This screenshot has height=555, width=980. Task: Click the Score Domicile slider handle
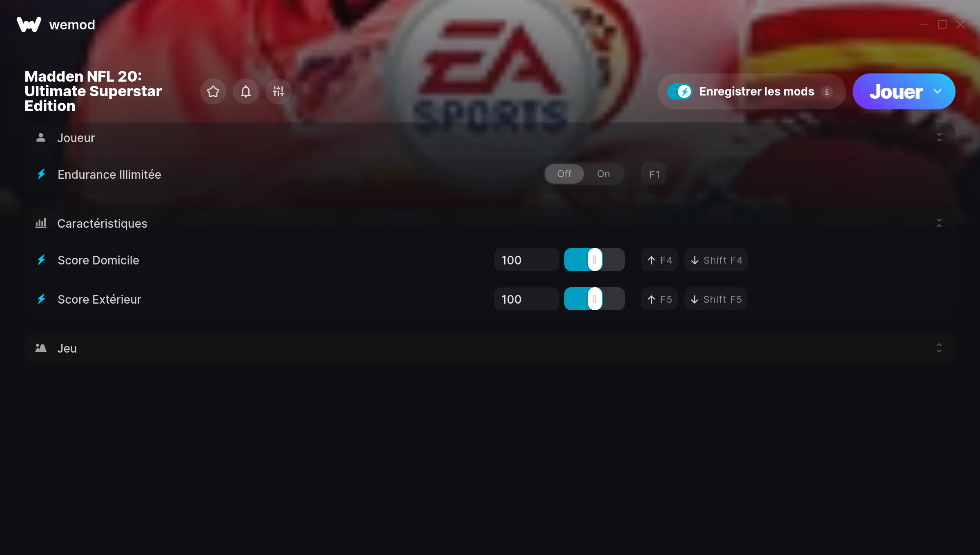(595, 260)
